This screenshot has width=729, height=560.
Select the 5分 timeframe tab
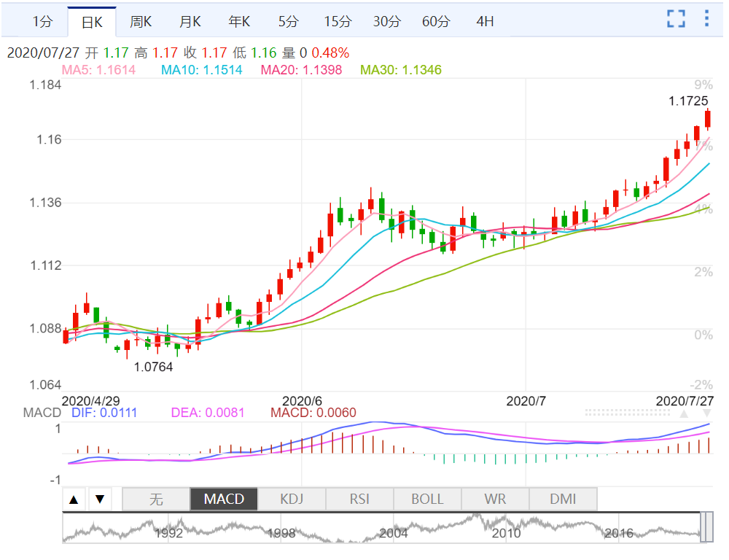pyautogui.click(x=288, y=21)
